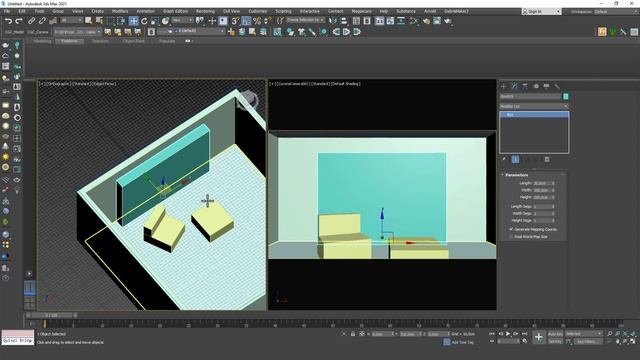The height and width of the screenshot is (360, 640).
Task: Open the Selection Filter dropdown
Action: (71, 20)
